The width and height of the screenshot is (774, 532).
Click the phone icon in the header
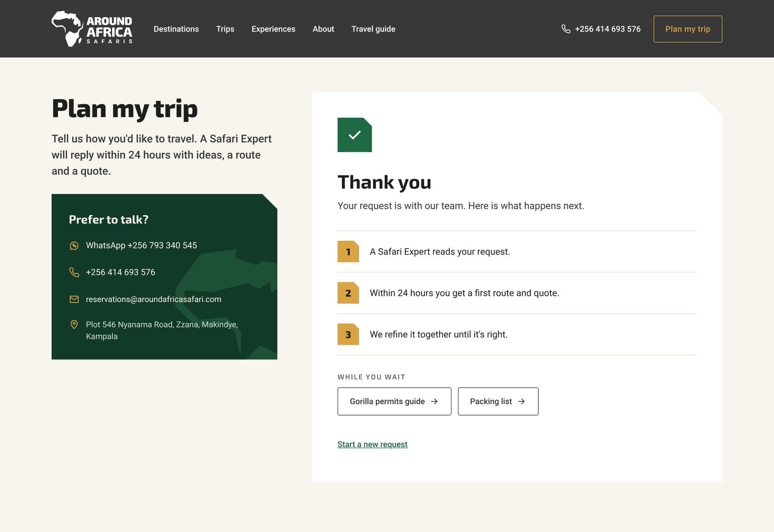566,29
